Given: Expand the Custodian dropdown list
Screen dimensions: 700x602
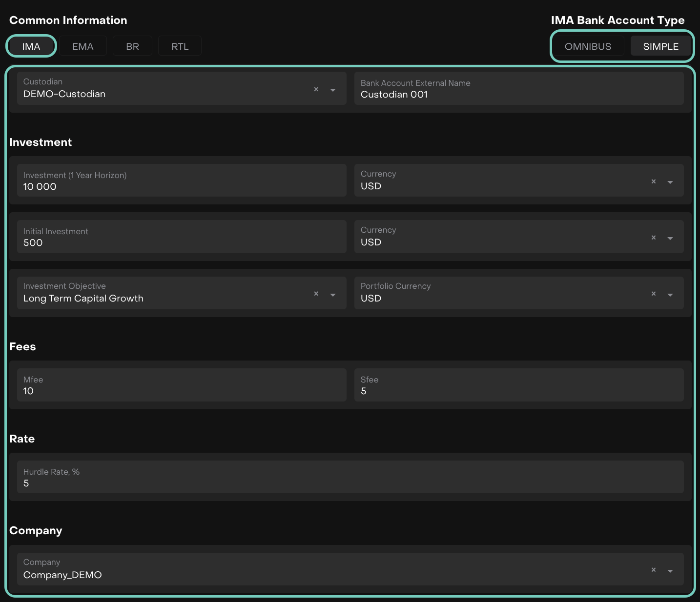Looking at the screenshot, I should (x=333, y=90).
